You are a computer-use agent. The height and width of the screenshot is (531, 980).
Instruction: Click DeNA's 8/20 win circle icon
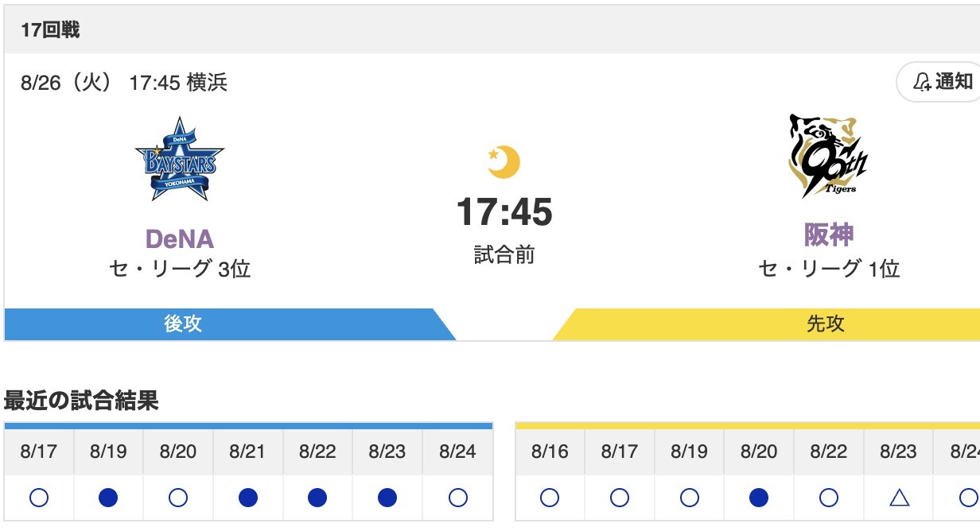coord(178,498)
